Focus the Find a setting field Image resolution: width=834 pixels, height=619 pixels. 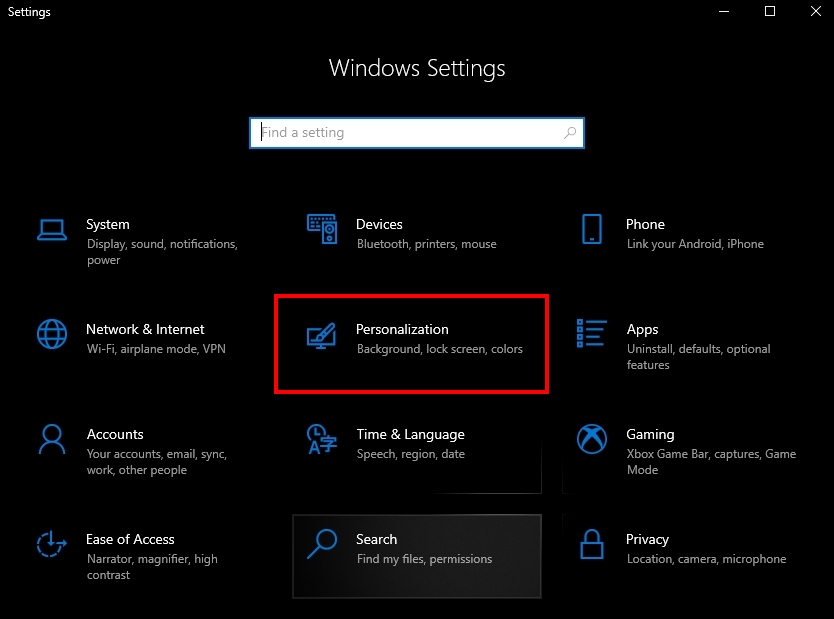tap(416, 133)
